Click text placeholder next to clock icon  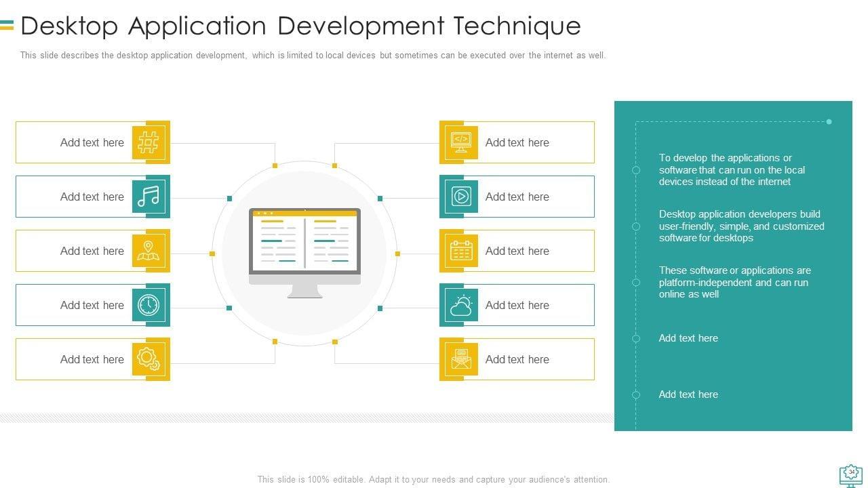92,305
